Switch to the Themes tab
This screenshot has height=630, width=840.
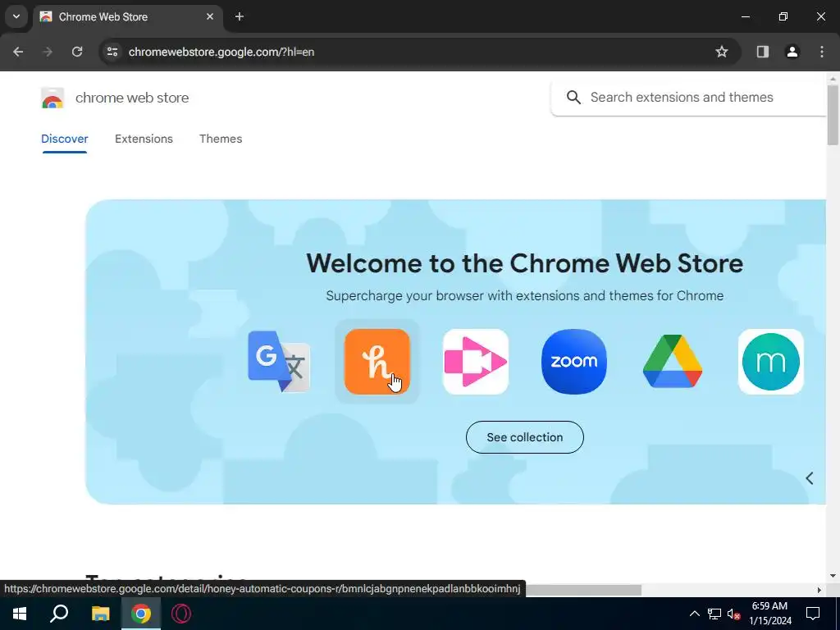click(x=221, y=139)
